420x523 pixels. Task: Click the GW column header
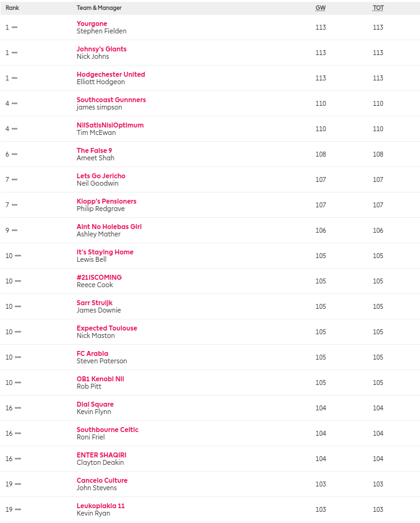[x=320, y=8]
